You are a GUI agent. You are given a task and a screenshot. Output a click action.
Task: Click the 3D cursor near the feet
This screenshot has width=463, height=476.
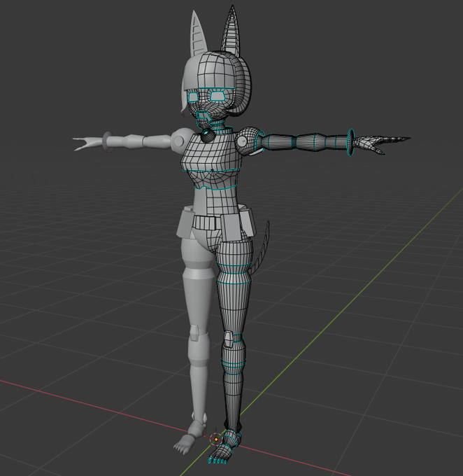[x=216, y=440]
